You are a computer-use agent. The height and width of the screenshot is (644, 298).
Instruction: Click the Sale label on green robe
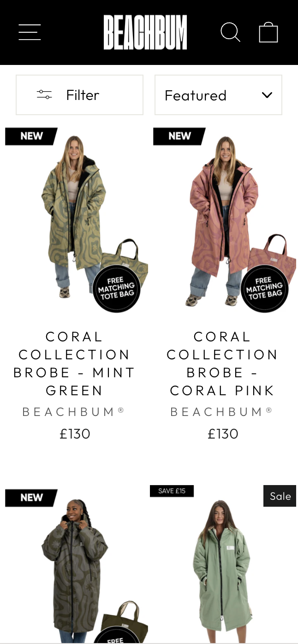click(280, 496)
